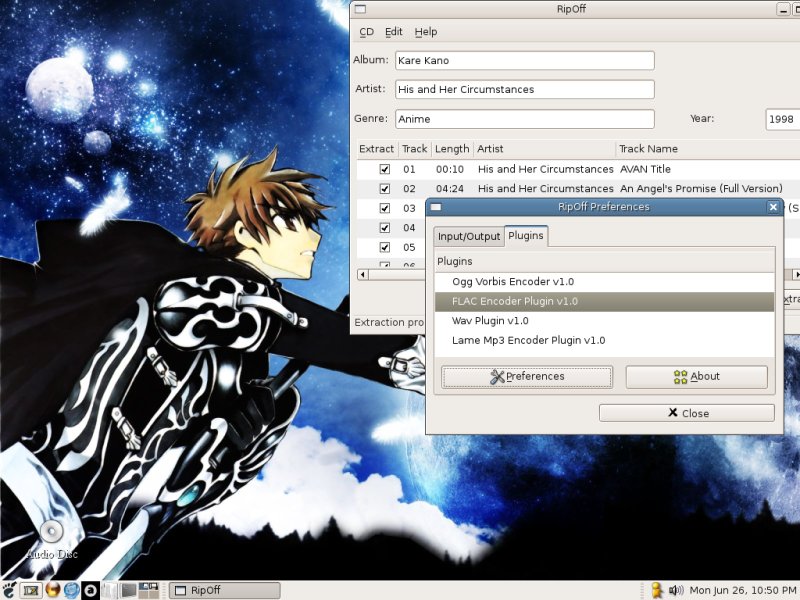800x600 pixels.
Task: Click the About button for the plugin
Action: point(696,377)
